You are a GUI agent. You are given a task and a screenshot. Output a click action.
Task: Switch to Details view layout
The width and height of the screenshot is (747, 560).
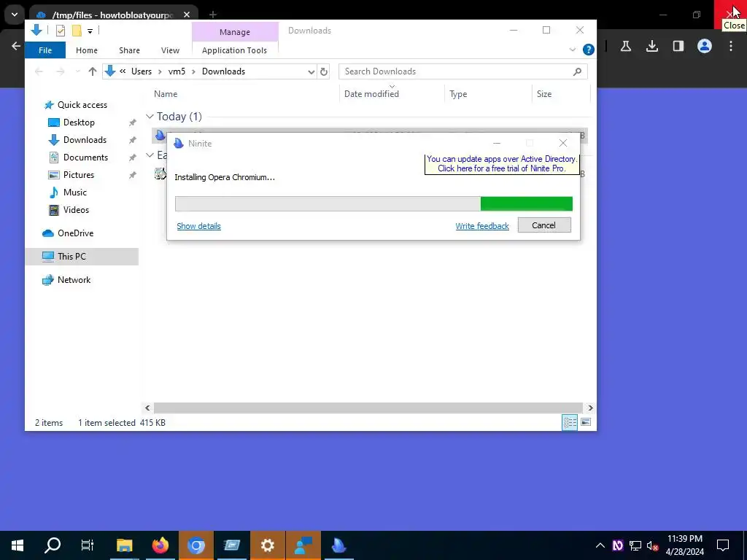coord(570,422)
